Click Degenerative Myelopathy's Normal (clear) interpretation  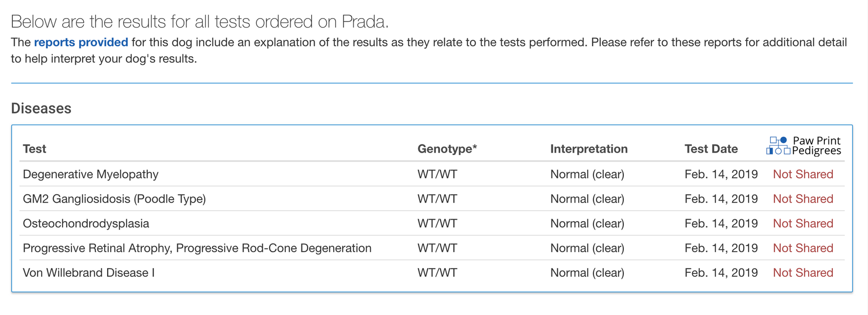[587, 175]
